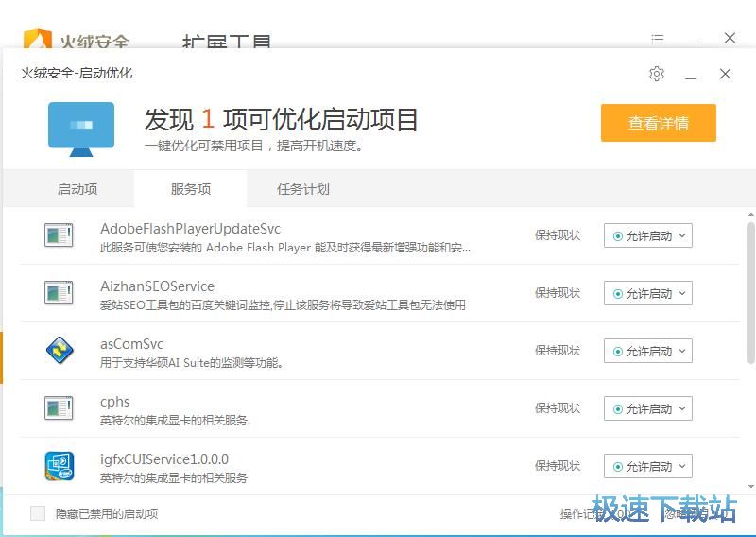756x537 pixels.
Task: Open the settings gear in startup optimizer
Action: tap(656, 74)
